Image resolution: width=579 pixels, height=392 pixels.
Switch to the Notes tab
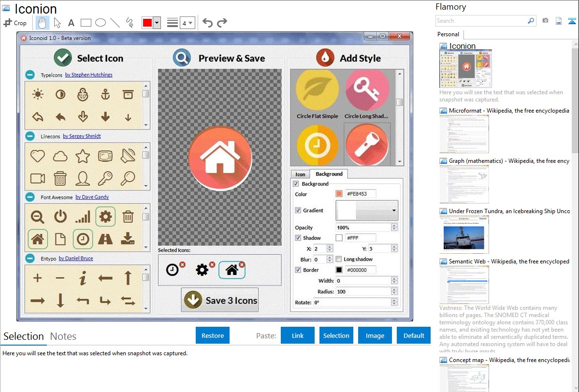click(x=63, y=336)
